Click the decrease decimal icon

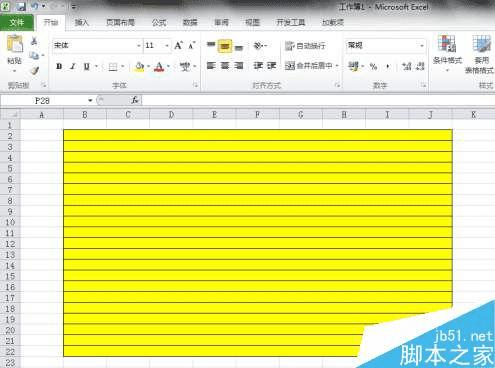[421, 66]
